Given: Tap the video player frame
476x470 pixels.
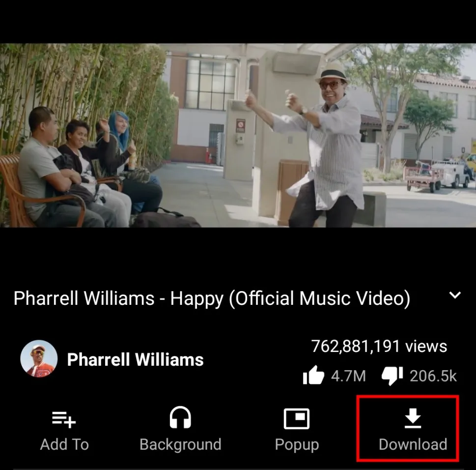Looking at the screenshot, I should (x=238, y=136).
